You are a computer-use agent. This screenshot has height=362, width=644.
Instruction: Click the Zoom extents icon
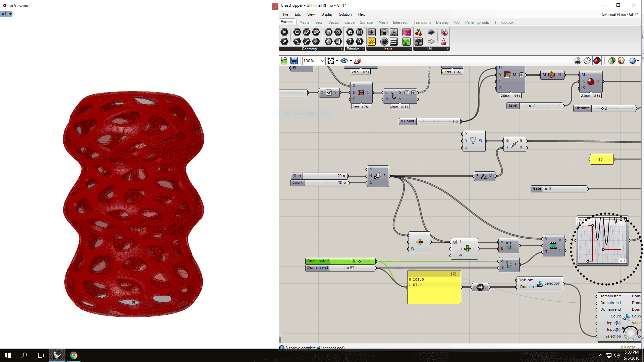331,61
